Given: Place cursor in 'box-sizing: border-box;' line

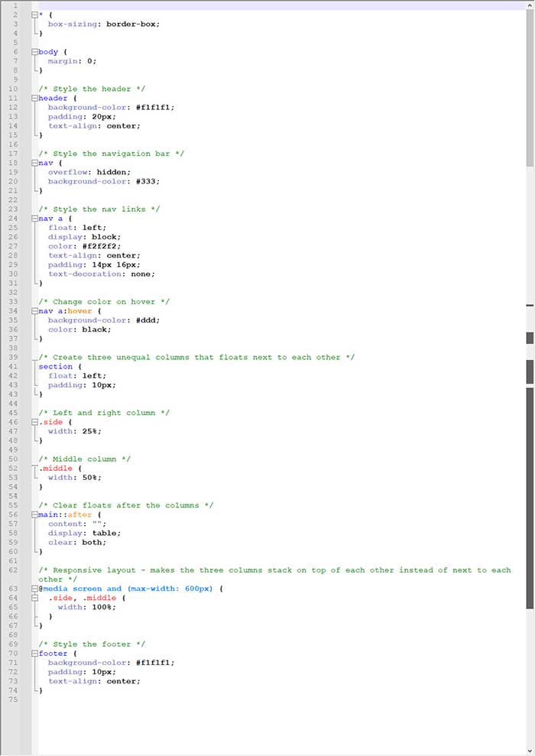Looking at the screenshot, I should (104, 24).
